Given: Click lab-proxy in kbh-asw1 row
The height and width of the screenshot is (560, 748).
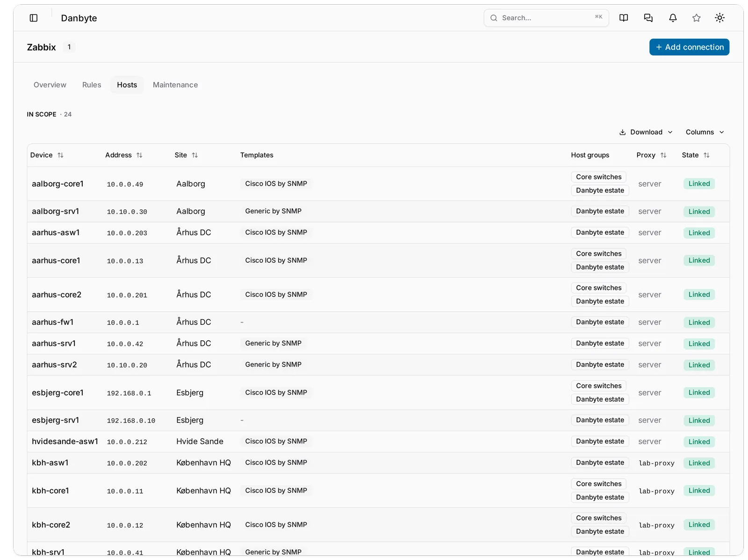Looking at the screenshot, I should pos(657,463).
